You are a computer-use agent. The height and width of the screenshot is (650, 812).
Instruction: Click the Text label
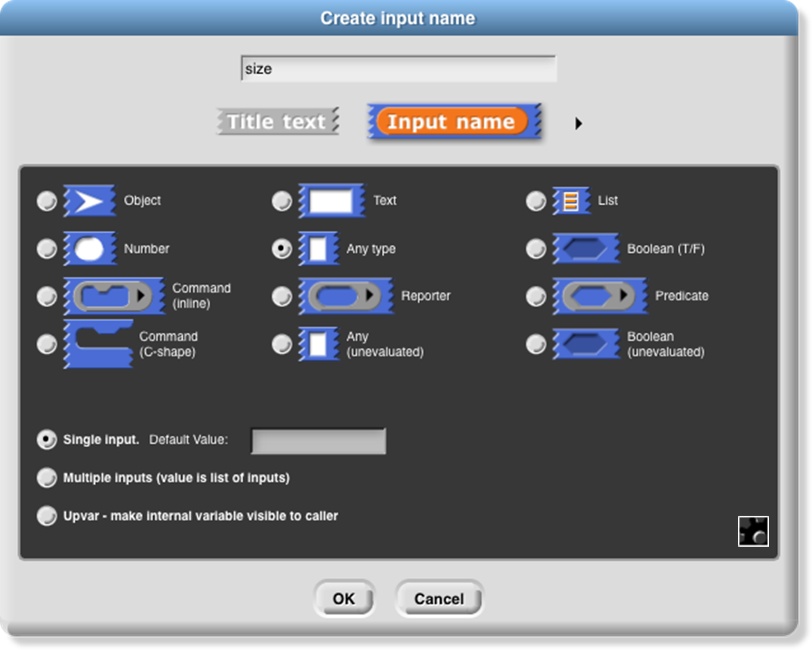coord(385,200)
